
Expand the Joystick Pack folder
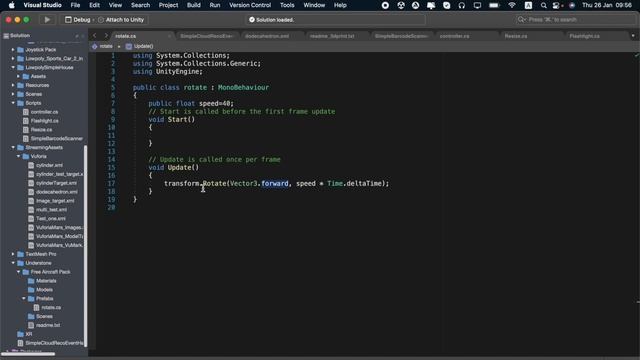tap(13, 49)
